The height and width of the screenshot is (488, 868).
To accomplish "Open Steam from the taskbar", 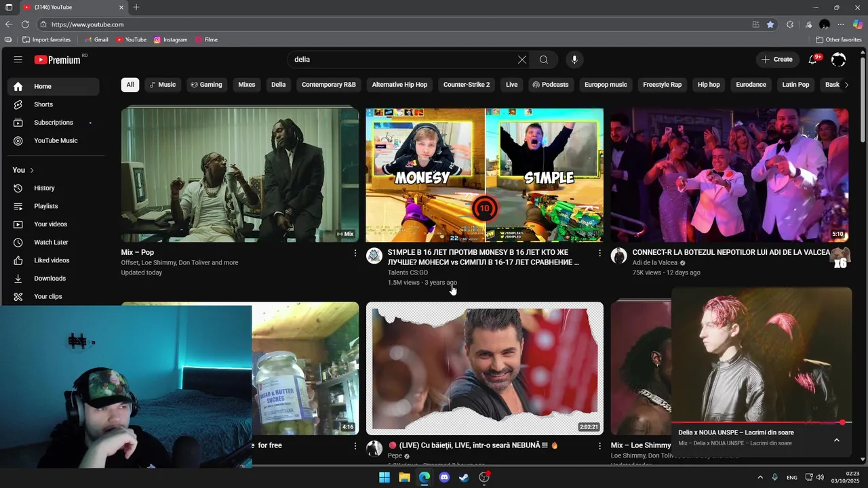I will (464, 477).
